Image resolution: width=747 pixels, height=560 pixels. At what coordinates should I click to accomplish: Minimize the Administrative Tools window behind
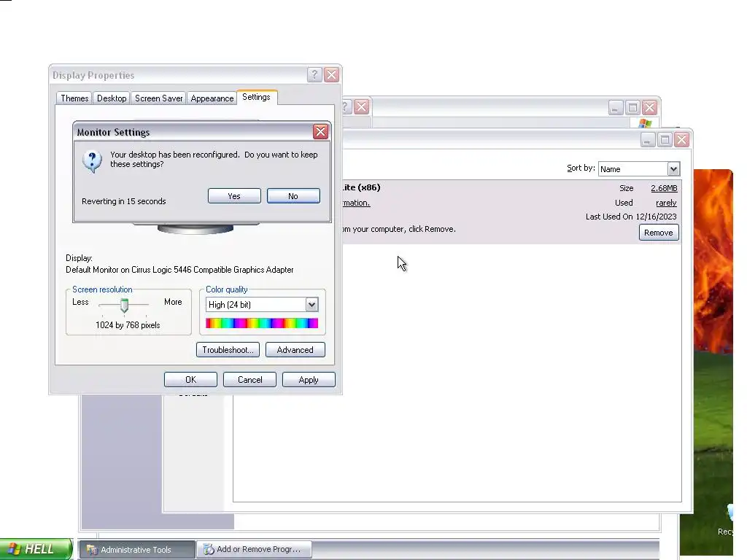click(616, 108)
